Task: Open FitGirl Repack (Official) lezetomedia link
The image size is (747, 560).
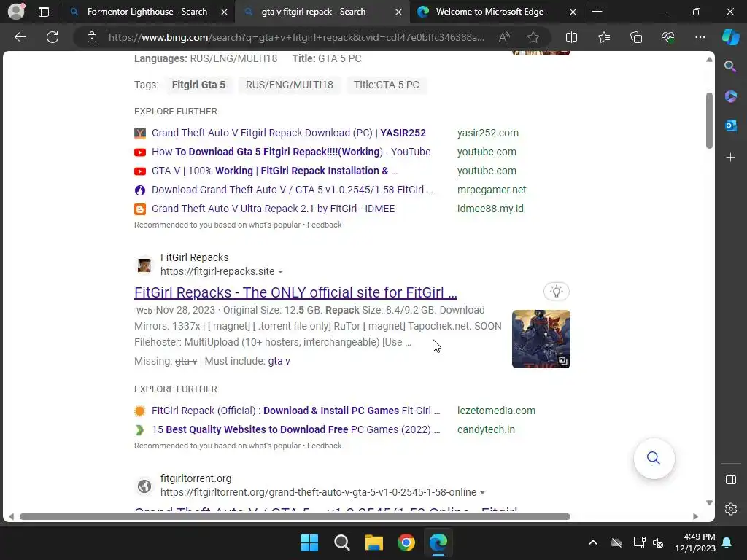Action: pos(296,411)
